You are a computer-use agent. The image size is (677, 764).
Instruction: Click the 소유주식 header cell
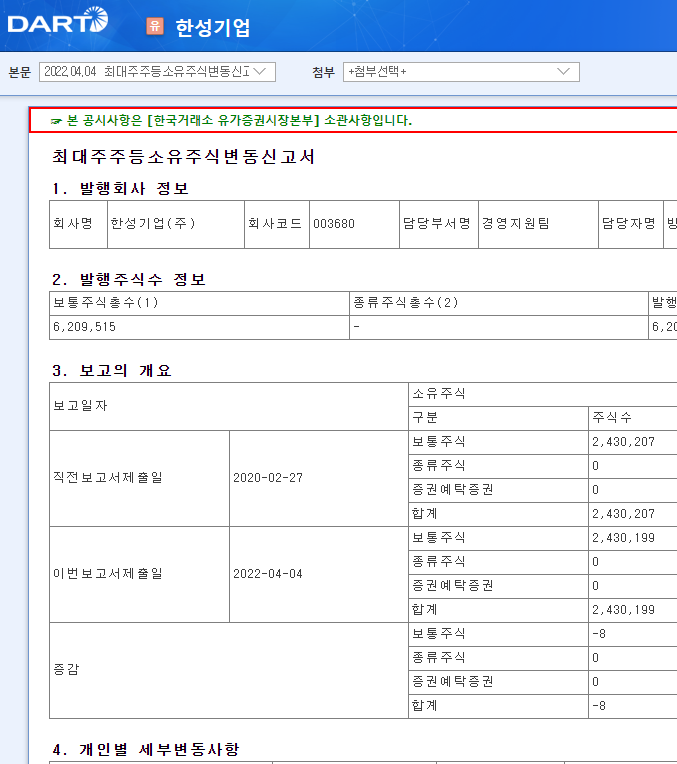click(542, 394)
